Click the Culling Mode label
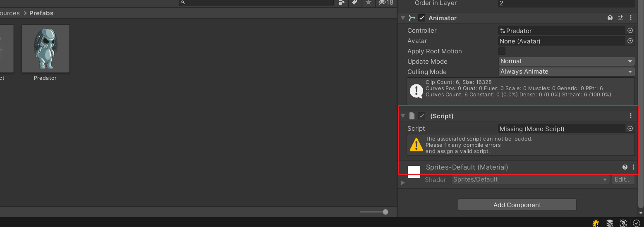The image size is (644, 227). tap(427, 72)
